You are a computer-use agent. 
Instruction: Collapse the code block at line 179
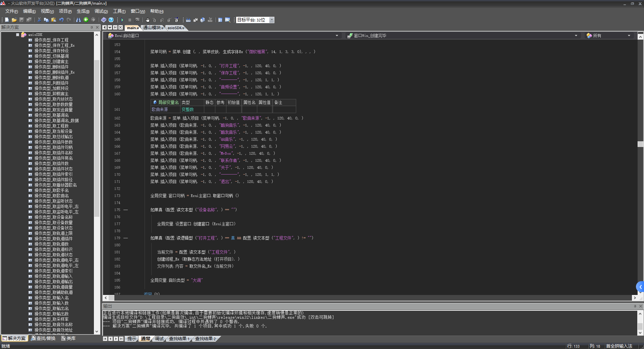click(x=126, y=238)
